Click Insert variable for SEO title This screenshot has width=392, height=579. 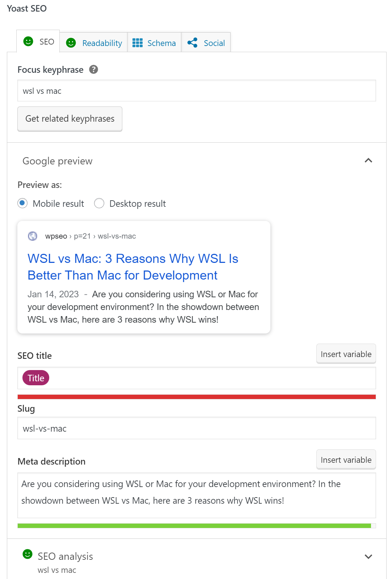[x=346, y=354]
